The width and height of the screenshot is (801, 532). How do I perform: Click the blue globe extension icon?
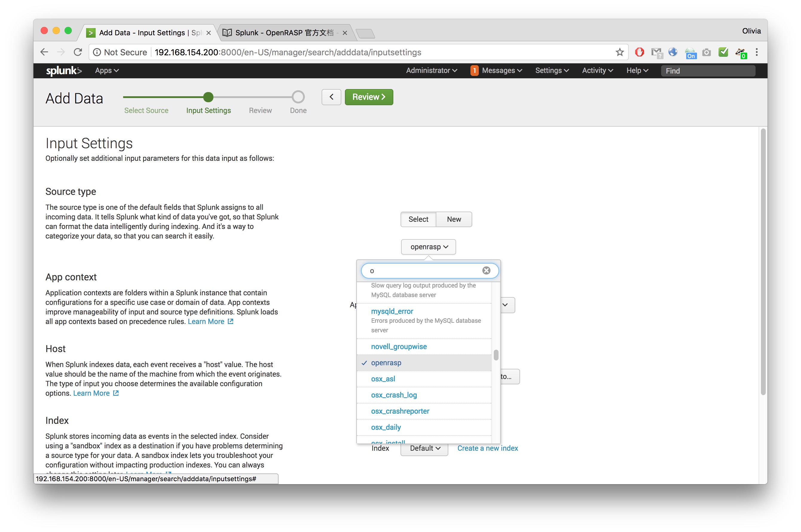click(x=672, y=52)
